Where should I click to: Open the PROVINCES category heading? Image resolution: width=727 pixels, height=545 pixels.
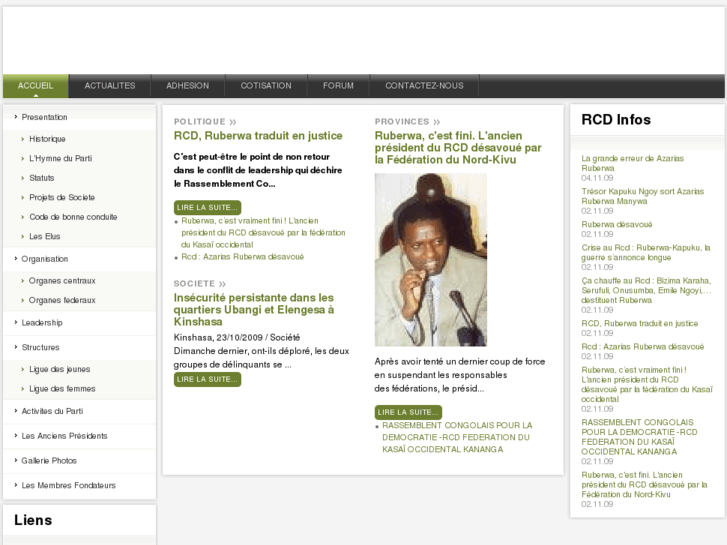pos(407,122)
